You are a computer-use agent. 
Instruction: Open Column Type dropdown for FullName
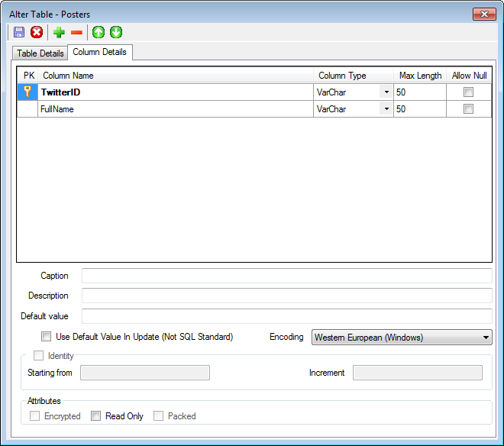coord(386,108)
